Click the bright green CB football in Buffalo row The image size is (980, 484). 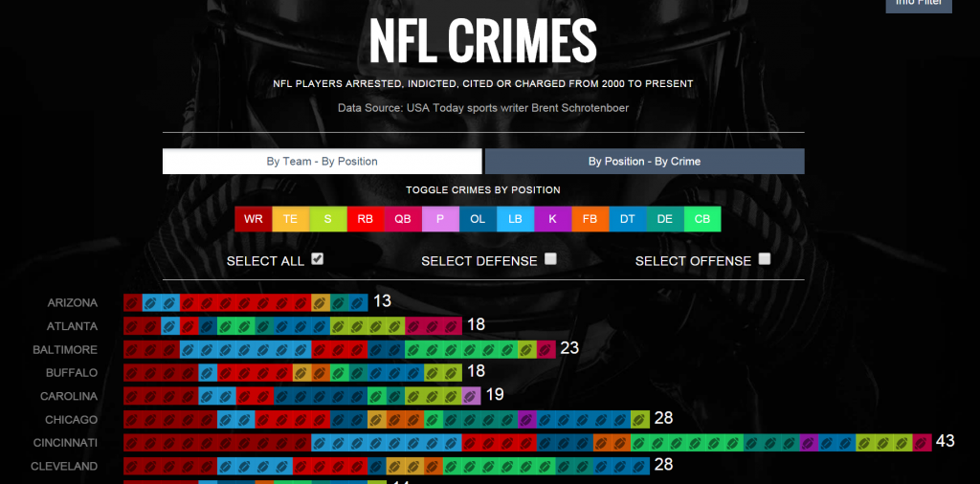point(340,373)
